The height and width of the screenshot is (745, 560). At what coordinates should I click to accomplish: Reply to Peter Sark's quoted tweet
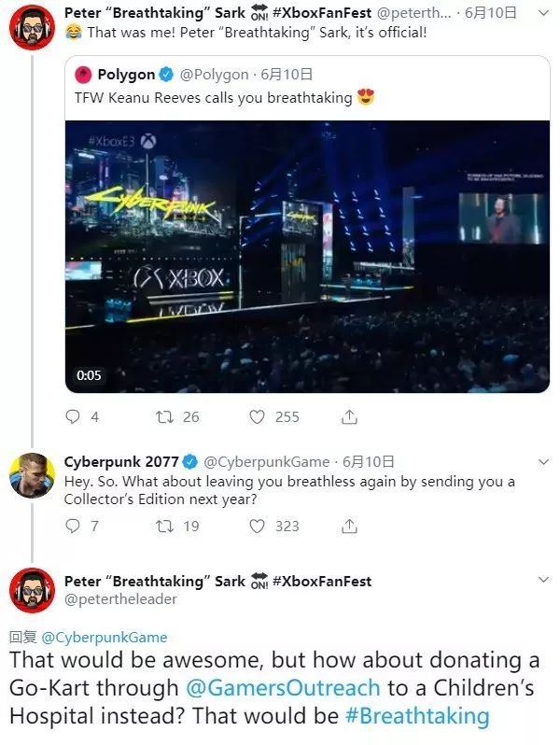tap(73, 416)
